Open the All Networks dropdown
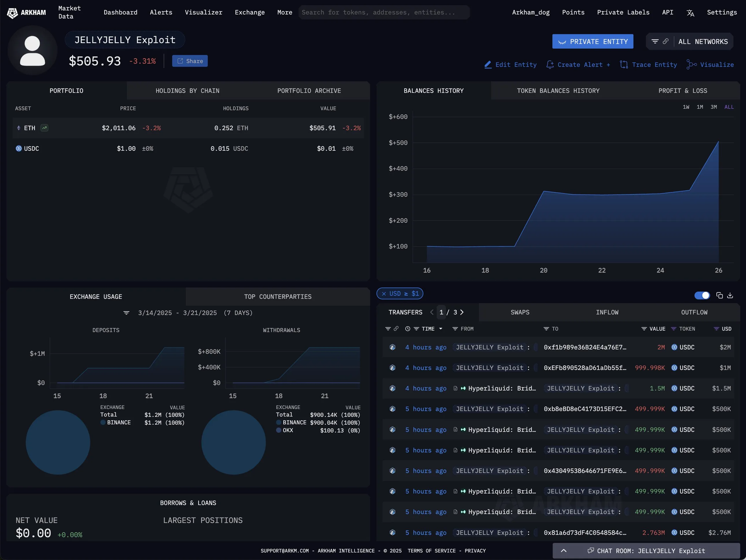Image resolution: width=746 pixels, height=560 pixels. [703, 41]
